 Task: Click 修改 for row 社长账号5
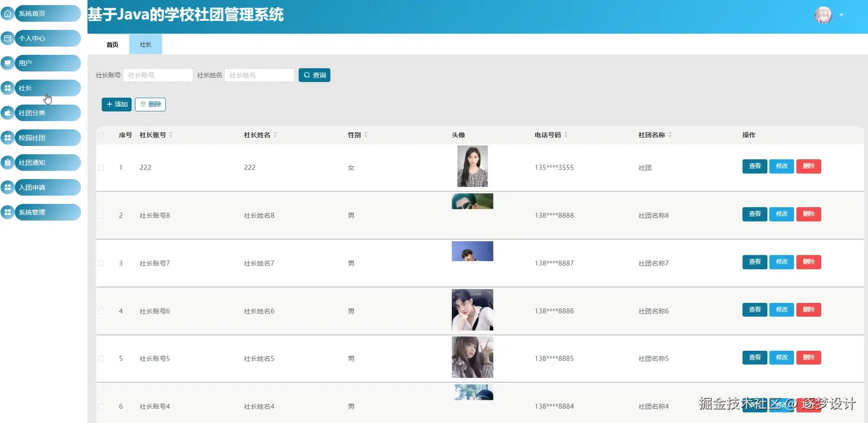coord(782,357)
